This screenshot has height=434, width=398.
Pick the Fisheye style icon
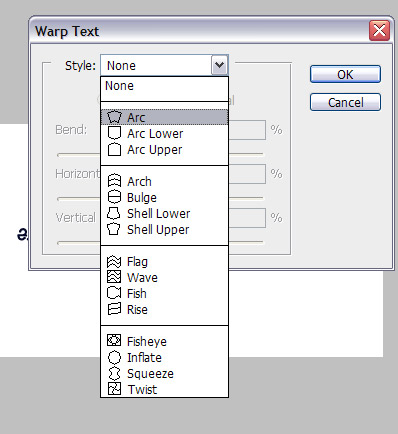pyautogui.click(x=114, y=340)
